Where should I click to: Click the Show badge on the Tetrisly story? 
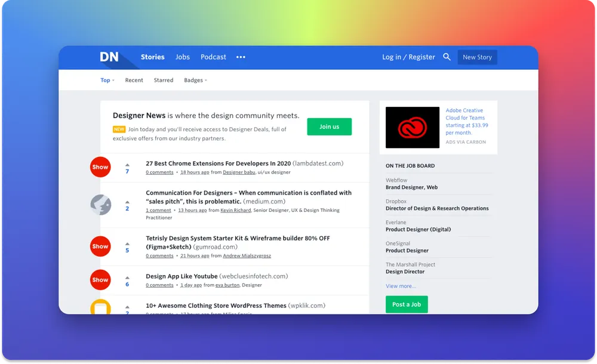(100, 246)
